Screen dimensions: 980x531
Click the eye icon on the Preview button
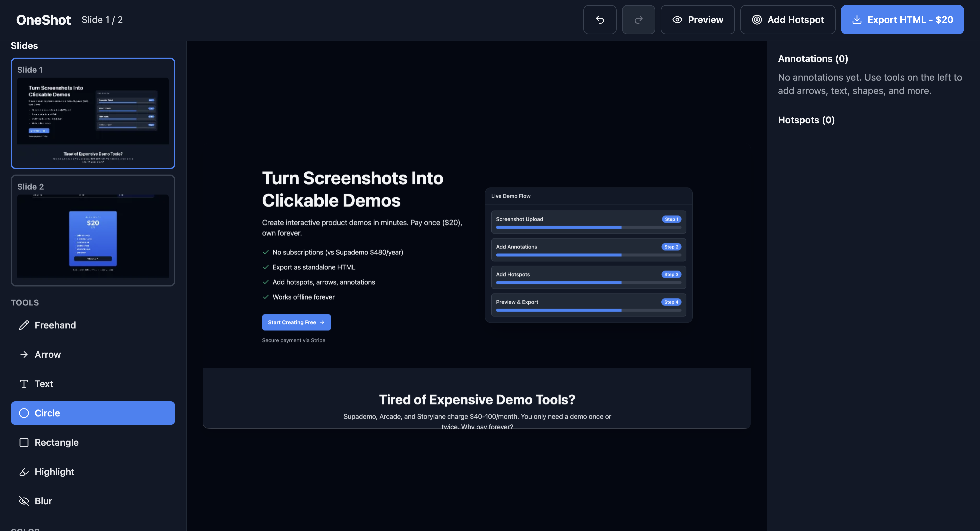tap(678, 19)
